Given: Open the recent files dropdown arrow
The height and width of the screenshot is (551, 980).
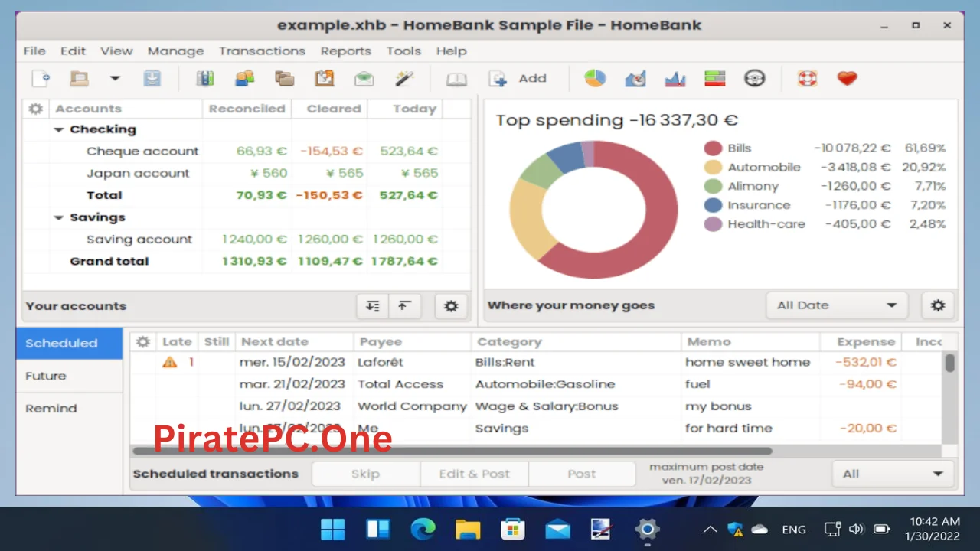Looking at the screenshot, I should tap(115, 78).
